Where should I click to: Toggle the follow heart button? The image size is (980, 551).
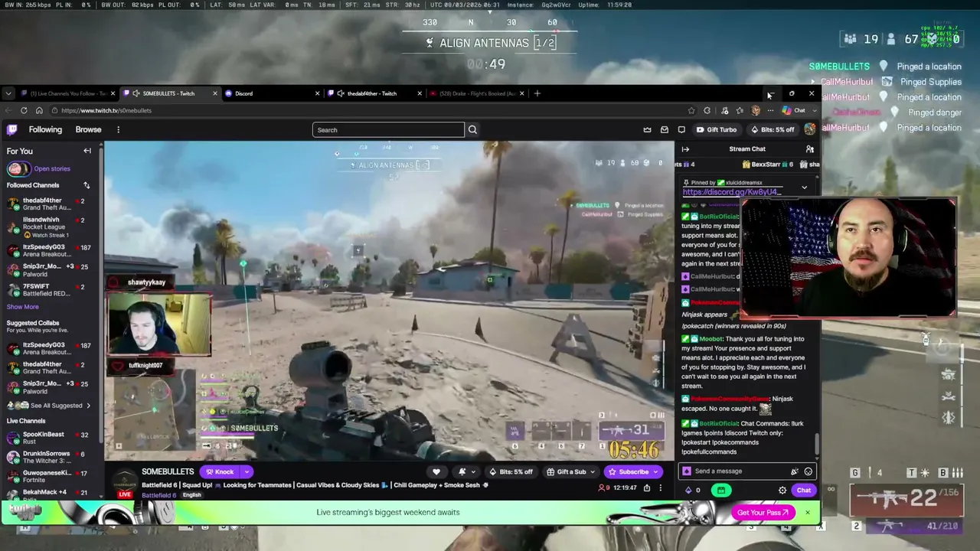436,471
